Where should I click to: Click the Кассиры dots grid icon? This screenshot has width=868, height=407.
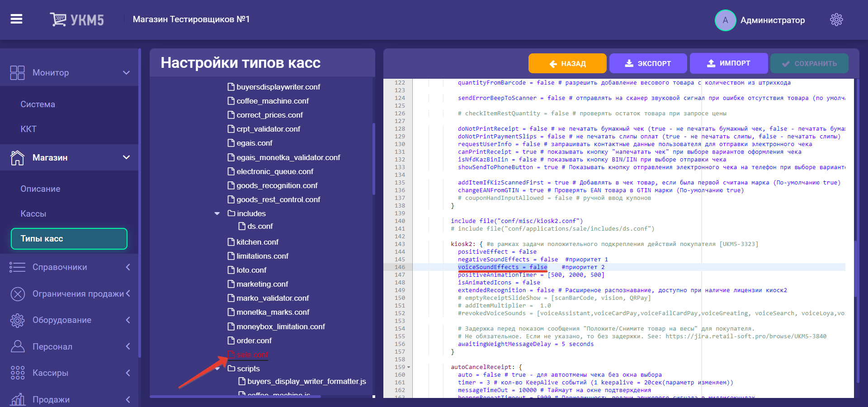17,373
